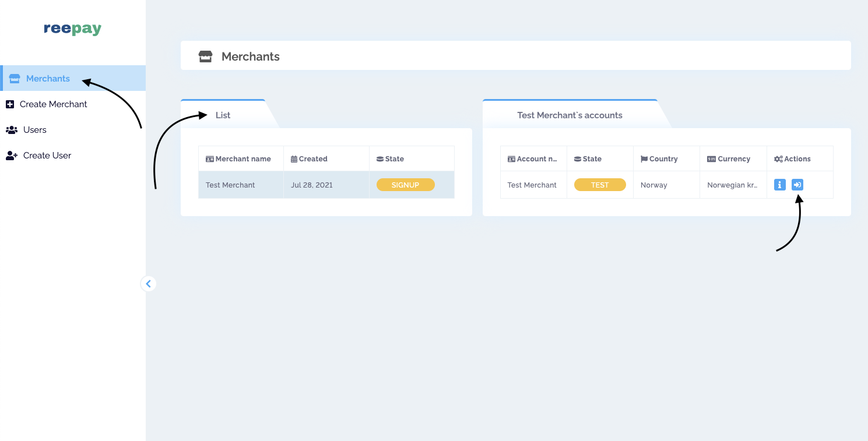Sort by Created column header

tap(326, 158)
